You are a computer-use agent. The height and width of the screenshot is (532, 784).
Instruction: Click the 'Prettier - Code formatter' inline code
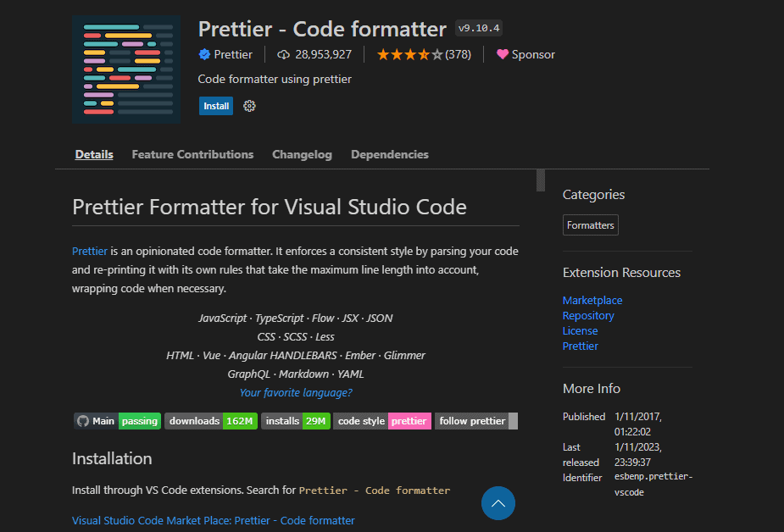375,490
